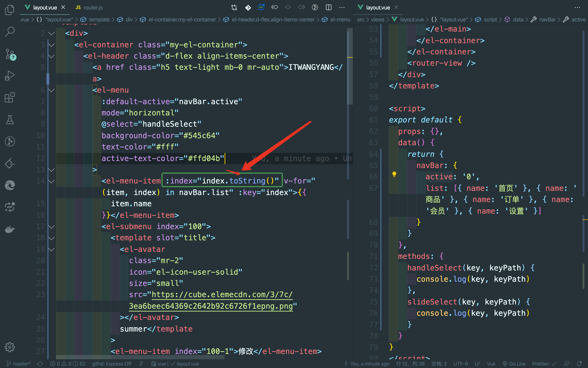588x368 pixels.
Task: Open the Search panel in activity bar
Action: click(x=10, y=31)
